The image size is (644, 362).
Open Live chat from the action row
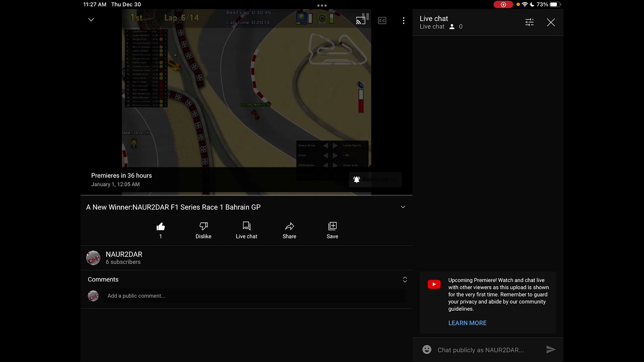pos(247,230)
